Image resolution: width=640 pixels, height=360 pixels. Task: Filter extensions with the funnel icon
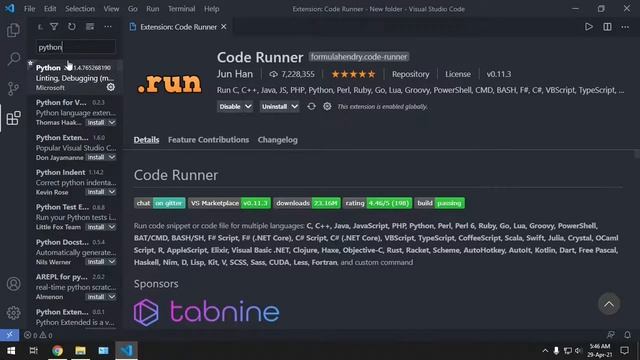tap(54, 27)
